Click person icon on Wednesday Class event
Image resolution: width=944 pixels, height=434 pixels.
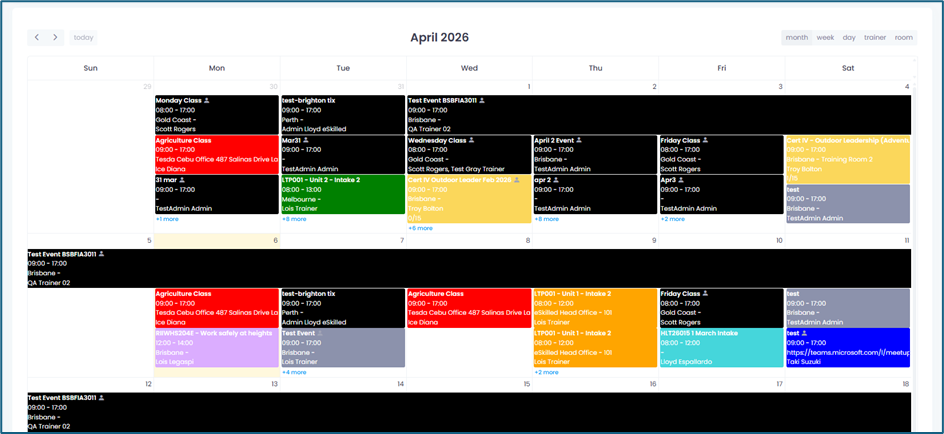point(471,141)
